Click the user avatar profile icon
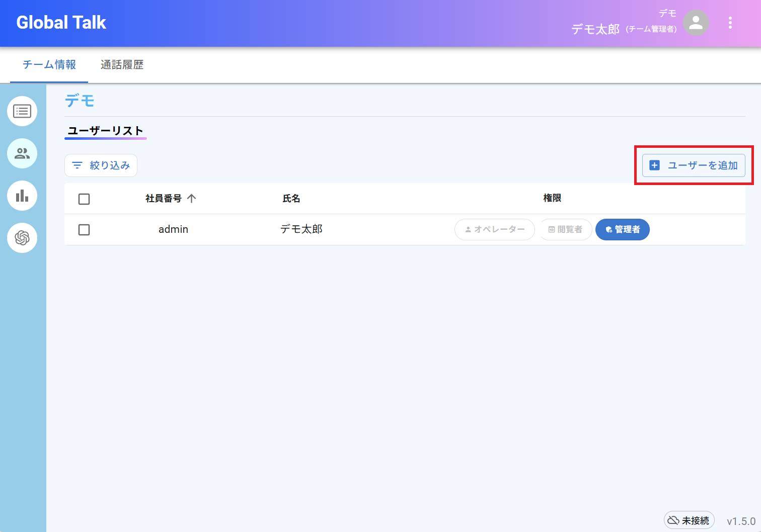761x532 pixels. [x=696, y=23]
